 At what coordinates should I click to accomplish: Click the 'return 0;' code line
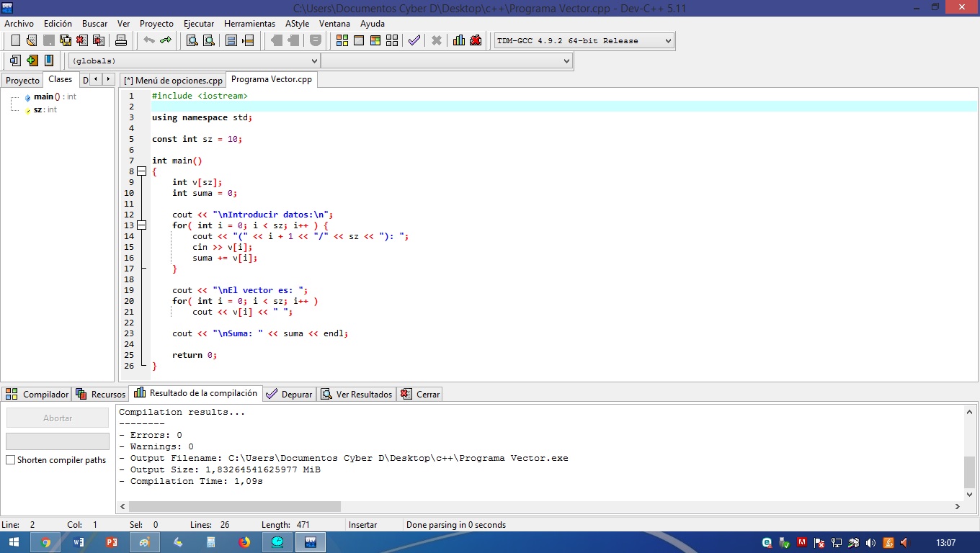coord(195,355)
